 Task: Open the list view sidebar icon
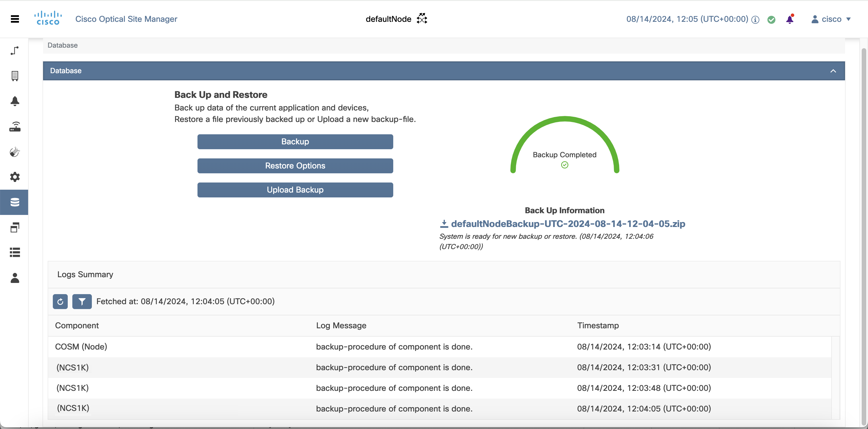point(15,252)
